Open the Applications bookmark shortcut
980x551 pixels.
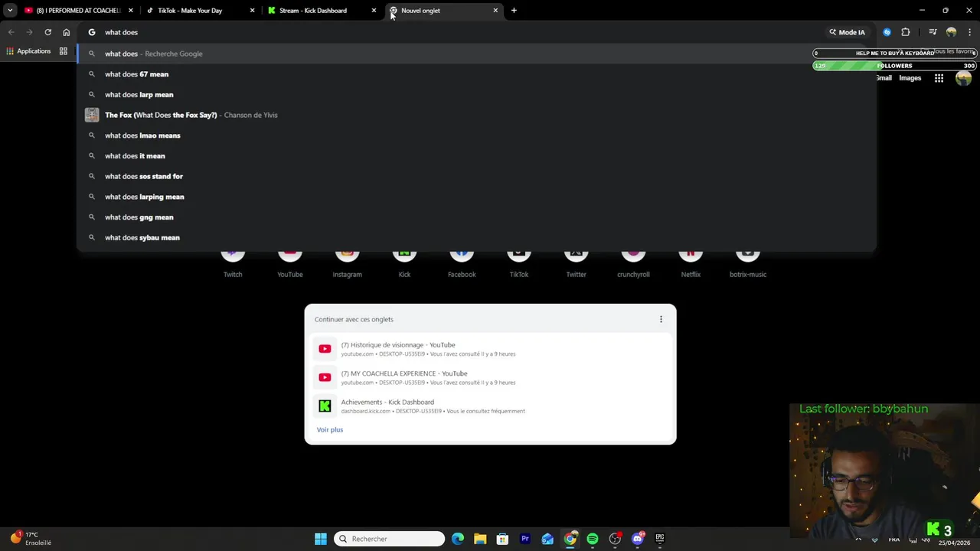[28, 51]
